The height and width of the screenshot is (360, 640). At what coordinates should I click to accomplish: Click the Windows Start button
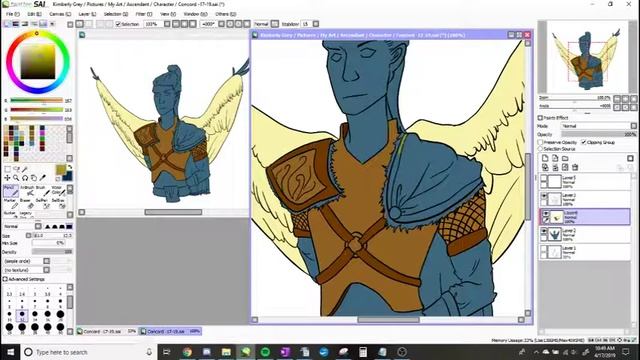pyautogui.click(x=10, y=352)
